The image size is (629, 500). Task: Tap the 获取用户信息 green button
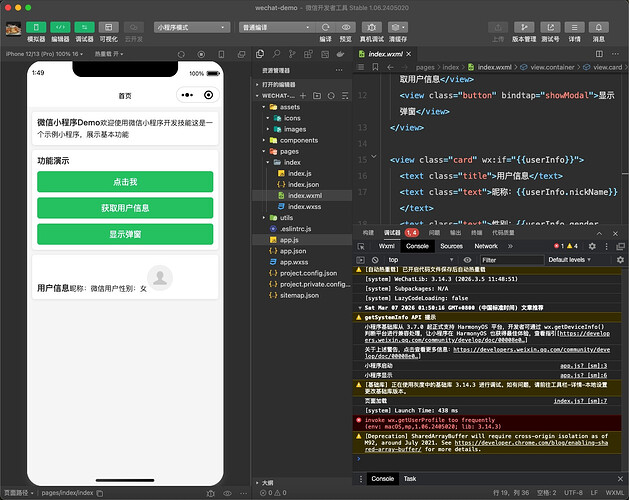125,208
